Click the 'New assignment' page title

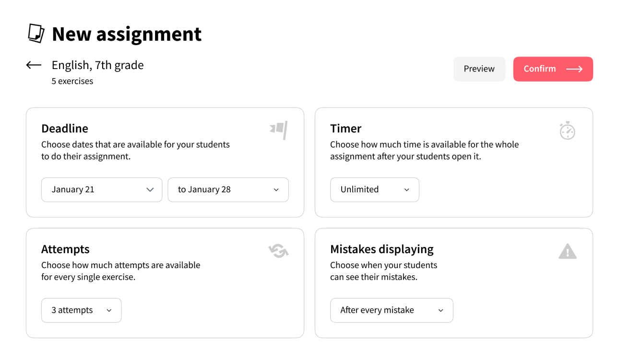pyautogui.click(x=127, y=34)
